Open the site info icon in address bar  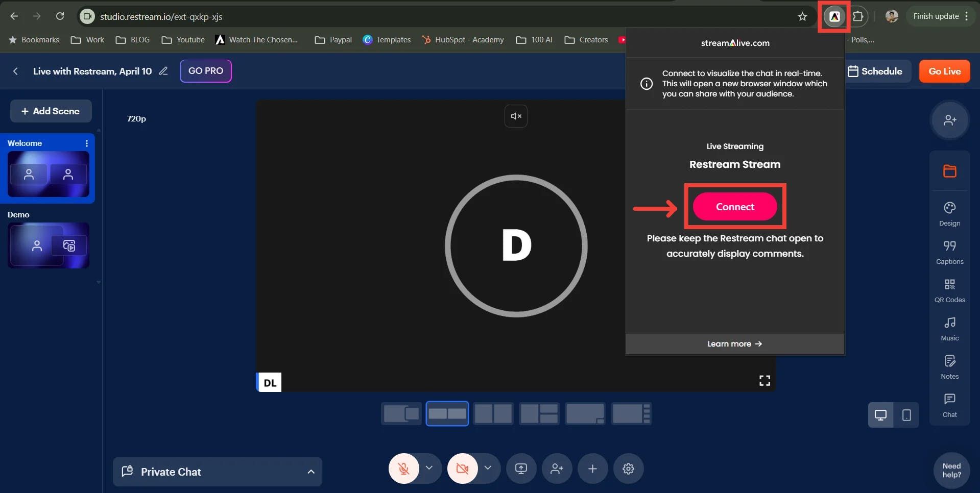click(x=88, y=16)
